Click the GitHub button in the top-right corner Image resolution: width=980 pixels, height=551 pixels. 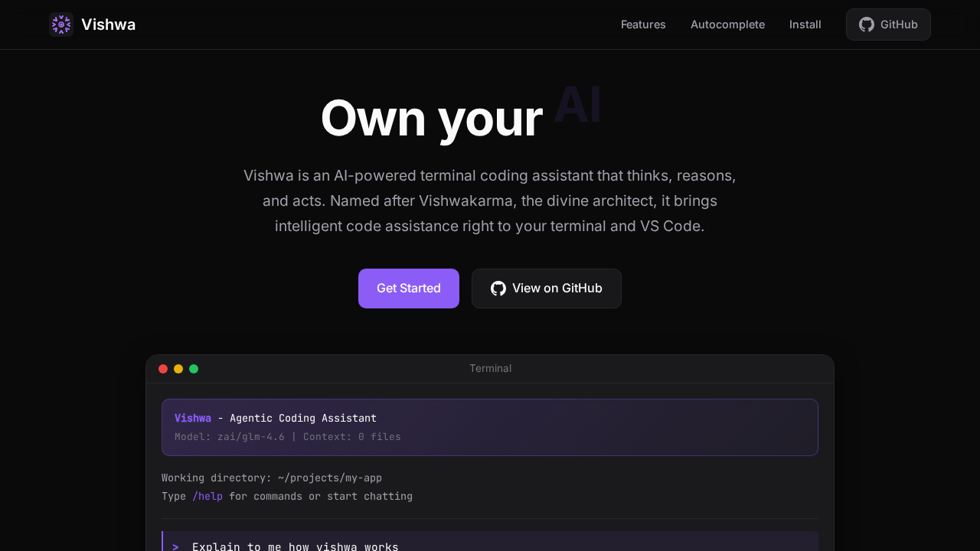point(888,24)
